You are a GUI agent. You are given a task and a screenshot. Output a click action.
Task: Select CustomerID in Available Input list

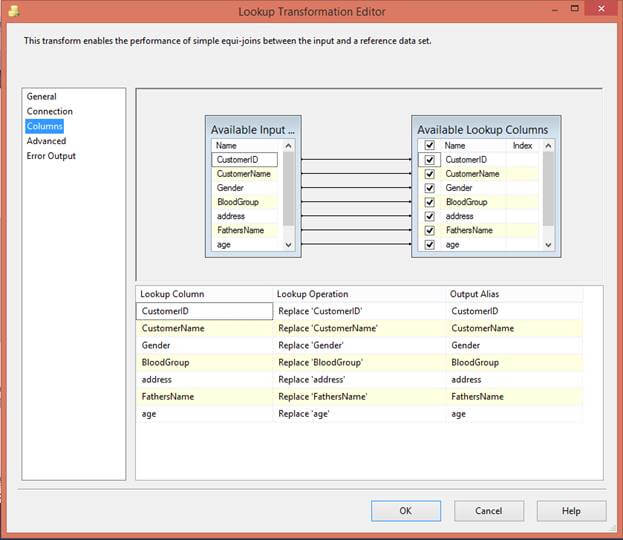click(245, 160)
